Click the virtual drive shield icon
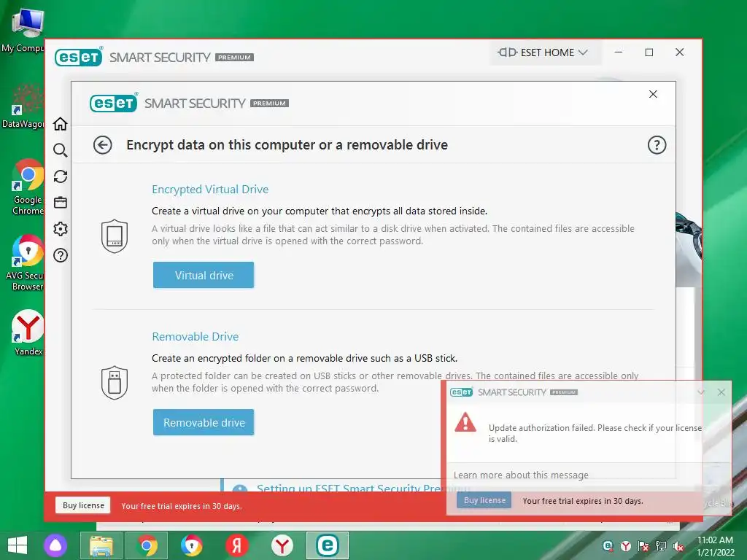The width and height of the screenshot is (747, 560). pyautogui.click(x=115, y=236)
